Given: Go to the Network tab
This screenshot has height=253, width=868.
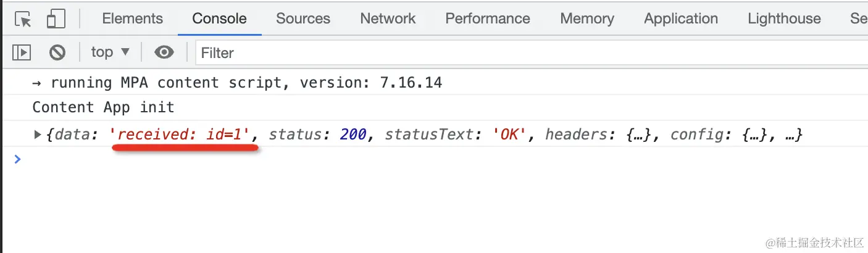Looking at the screenshot, I should coord(388,19).
